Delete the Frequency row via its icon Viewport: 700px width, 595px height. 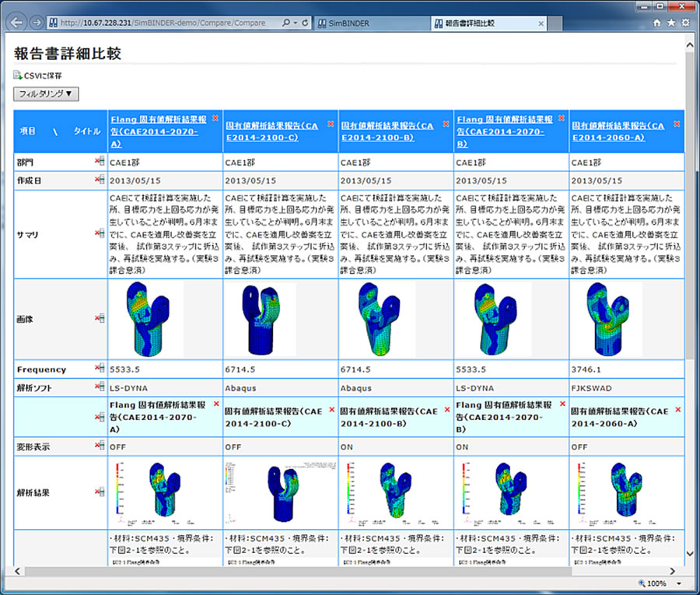(99, 369)
